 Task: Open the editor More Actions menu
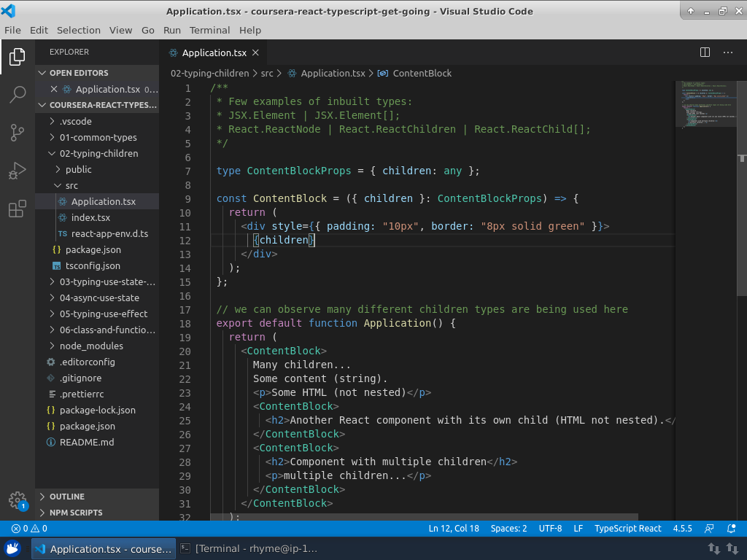tap(727, 52)
